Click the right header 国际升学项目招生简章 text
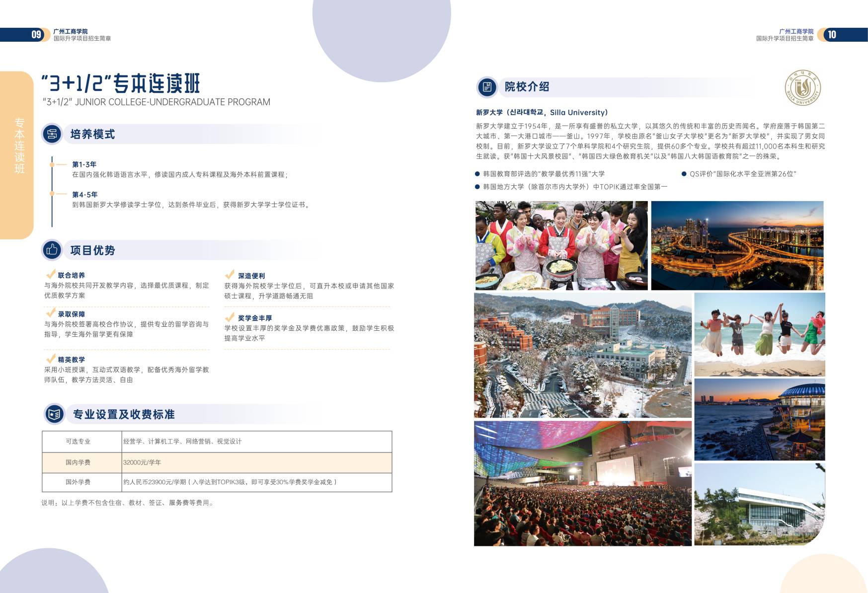This screenshot has height=593, width=868. tap(785, 38)
